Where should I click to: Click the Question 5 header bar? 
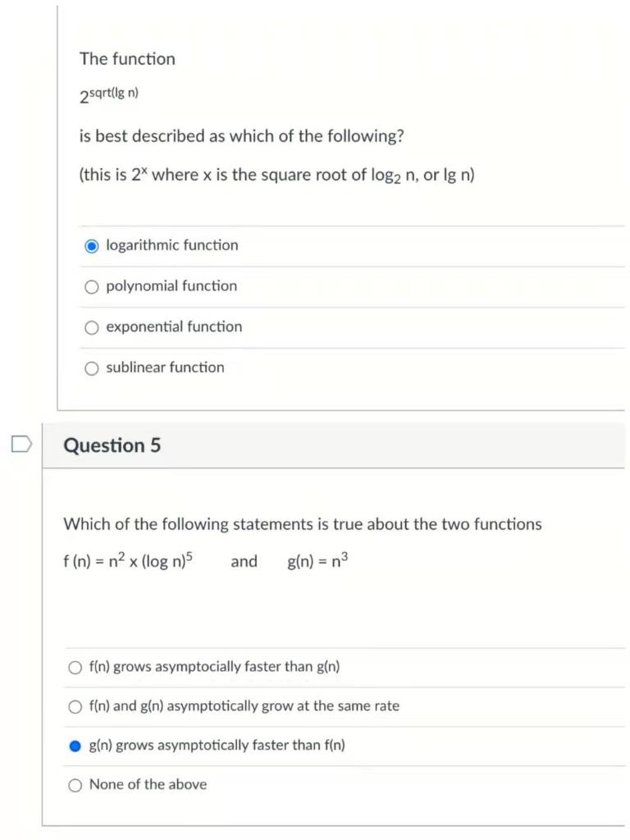pos(328,445)
